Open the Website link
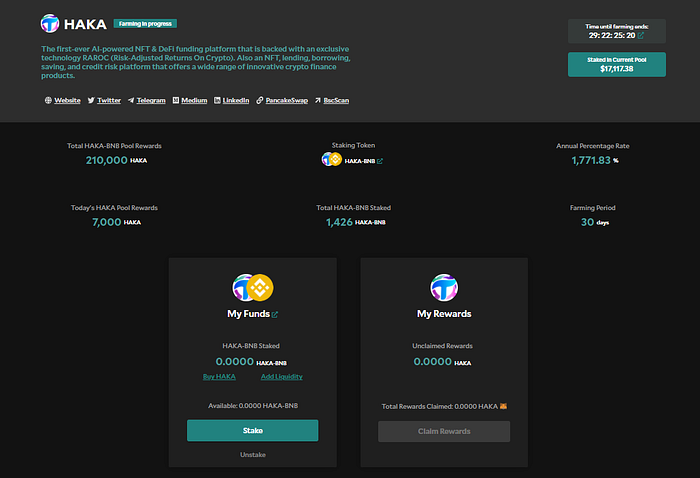Viewport: 700px width, 478px height. (x=62, y=100)
